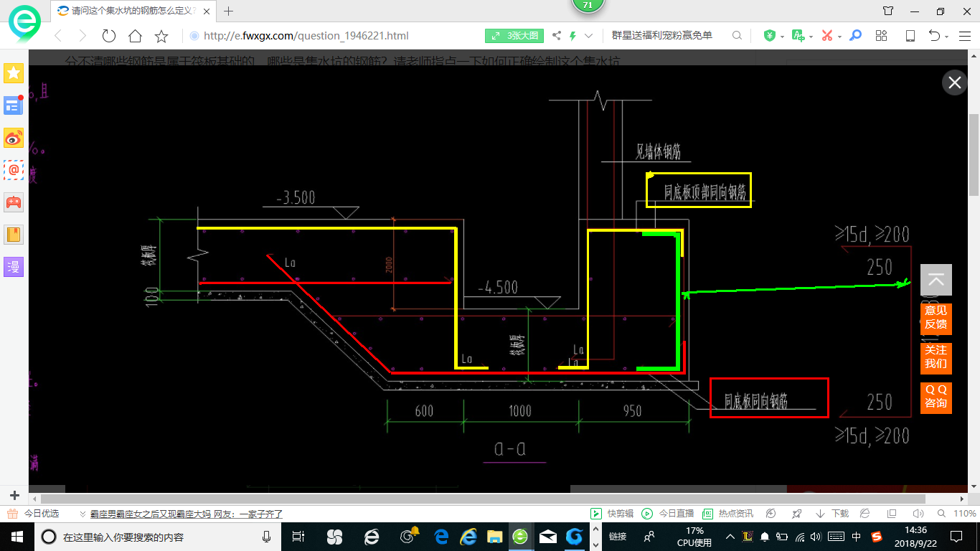This screenshot has height=551, width=980.
Task: Close the 请问这个集水坑的钢筋 tab
Action: (x=206, y=11)
